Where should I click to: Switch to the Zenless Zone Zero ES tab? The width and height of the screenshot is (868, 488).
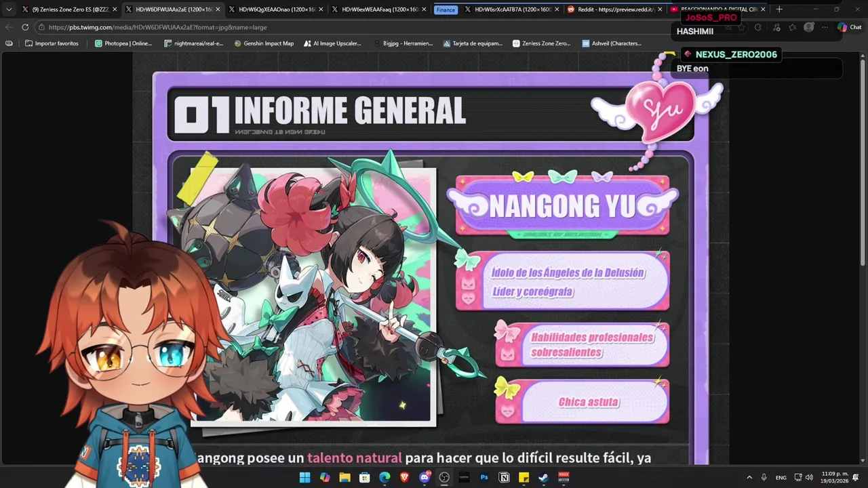[x=71, y=9]
